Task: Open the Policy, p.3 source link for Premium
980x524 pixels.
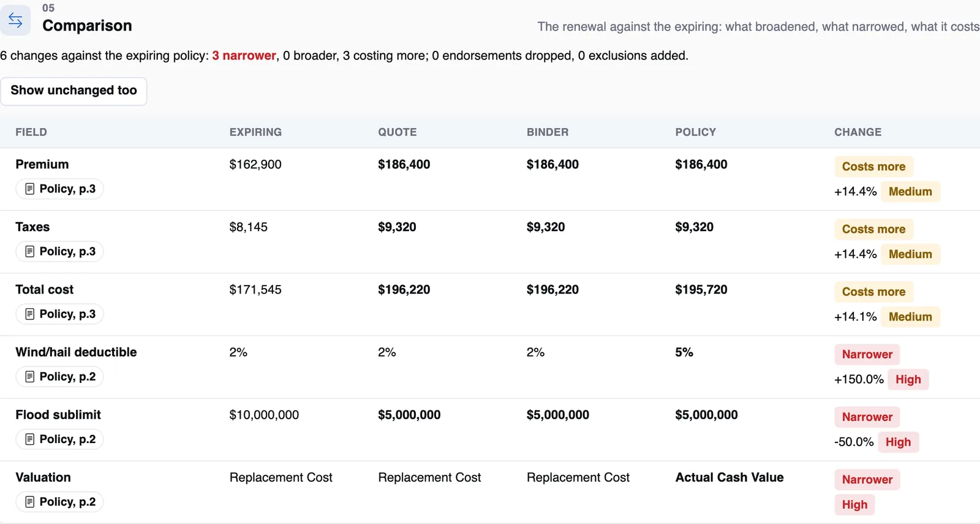Action: click(59, 189)
